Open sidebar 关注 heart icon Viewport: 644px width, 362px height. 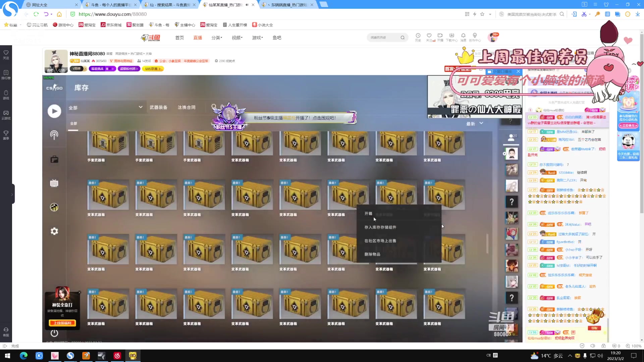(6, 55)
